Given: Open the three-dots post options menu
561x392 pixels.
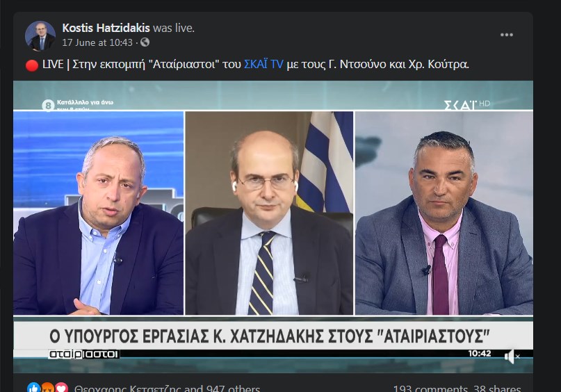Looking at the screenshot, I should (x=507, y=35).
